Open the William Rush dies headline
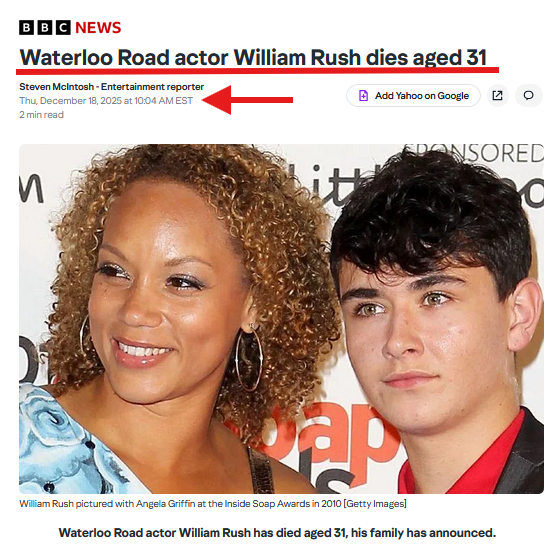560x553 pixels. click(x=253, y=57)
